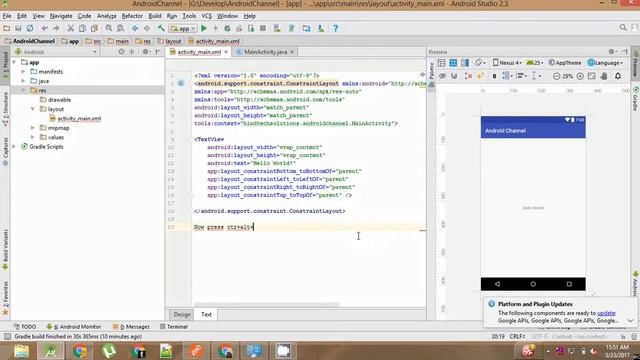Open the Terminal tool window

click(174, 327)
